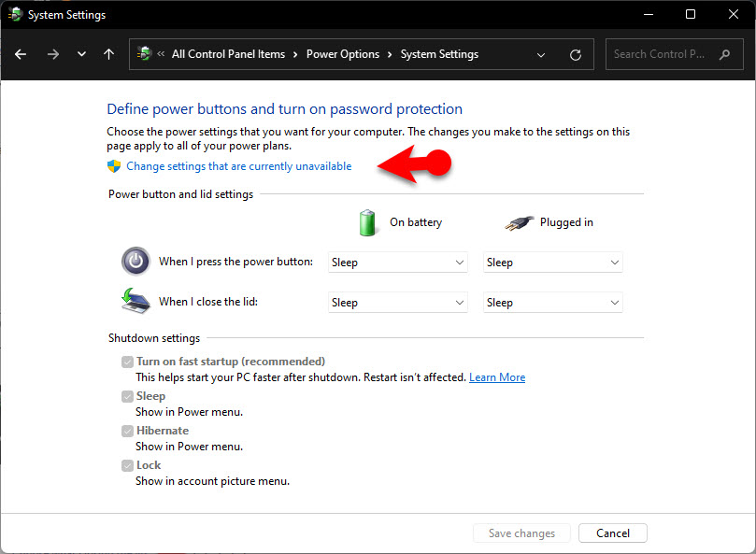Open close the lid On battery dropdown

click(398, 303)
